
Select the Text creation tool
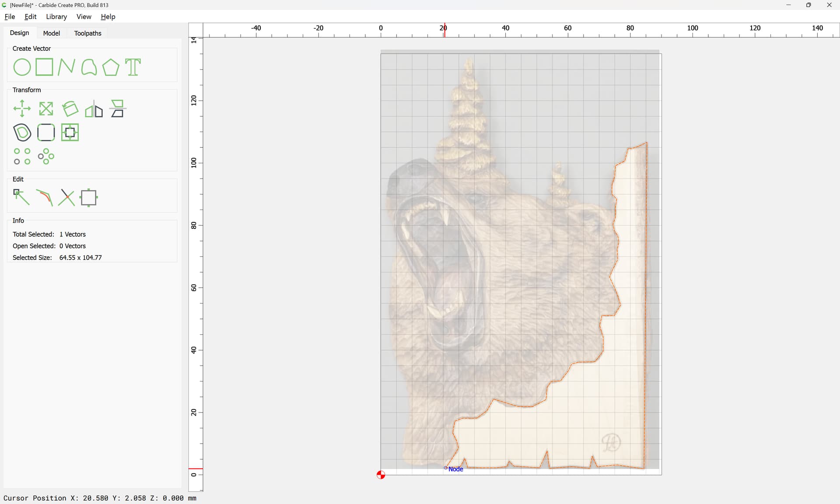coord(133,67)
